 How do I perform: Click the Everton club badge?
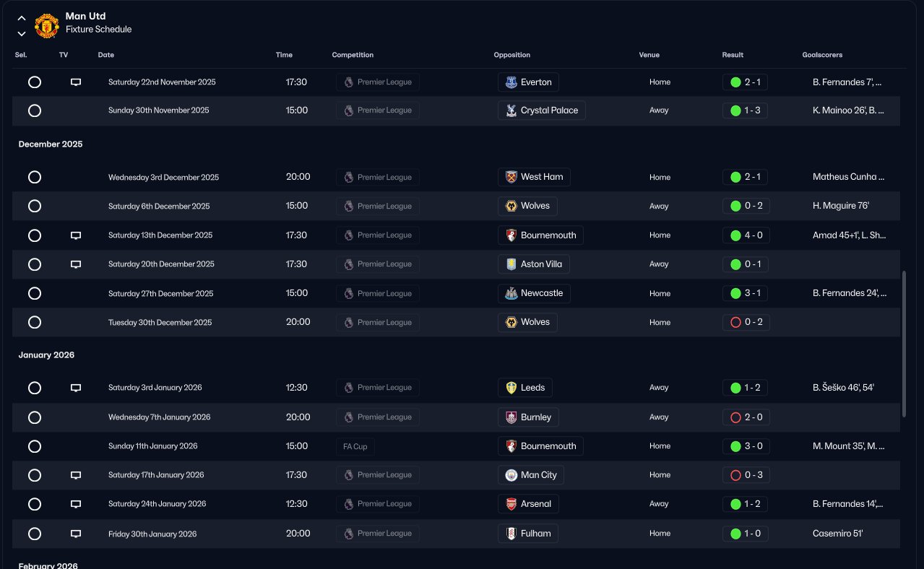click(511, 82)
